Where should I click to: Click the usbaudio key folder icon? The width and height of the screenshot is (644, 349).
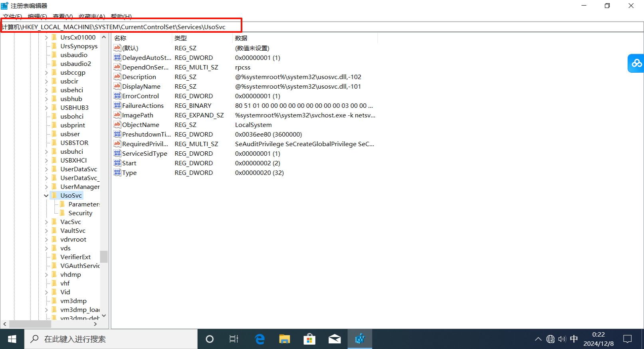click(x=54, y=55)
